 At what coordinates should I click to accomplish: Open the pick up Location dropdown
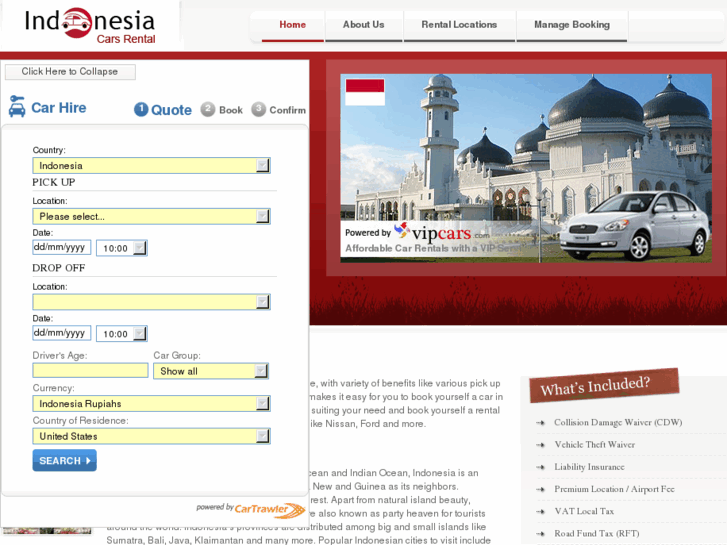click(151, 217)
